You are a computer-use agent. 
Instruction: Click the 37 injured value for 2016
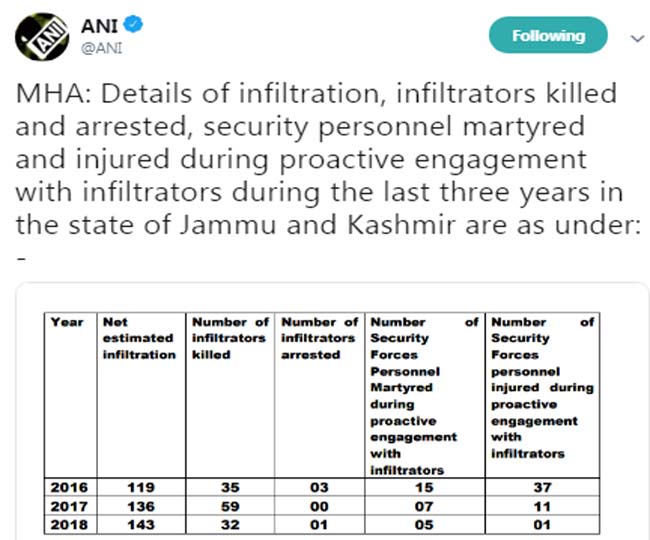tap(542, 487)
